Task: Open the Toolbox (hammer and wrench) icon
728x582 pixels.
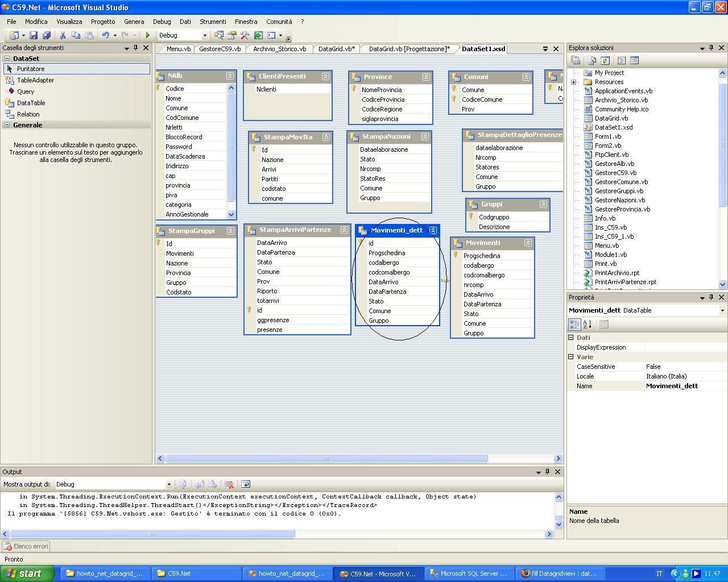Action: coord(245,35)
